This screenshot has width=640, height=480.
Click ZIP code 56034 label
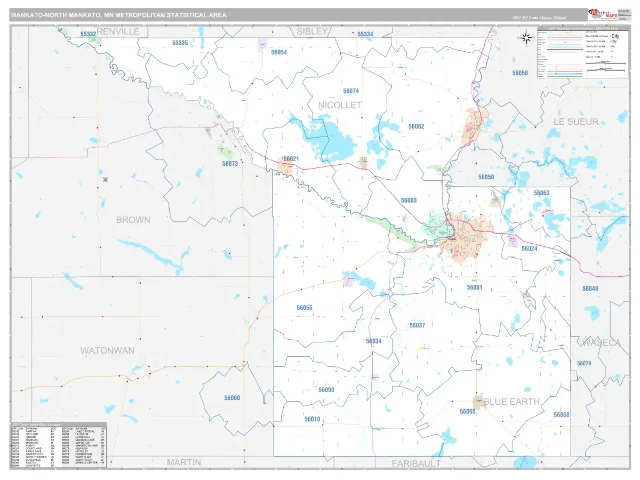(373, 341)
